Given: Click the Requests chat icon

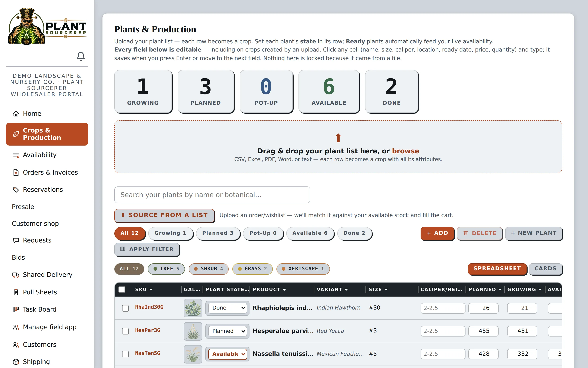Looking at the screenshot, I should [x=16, y=240].
